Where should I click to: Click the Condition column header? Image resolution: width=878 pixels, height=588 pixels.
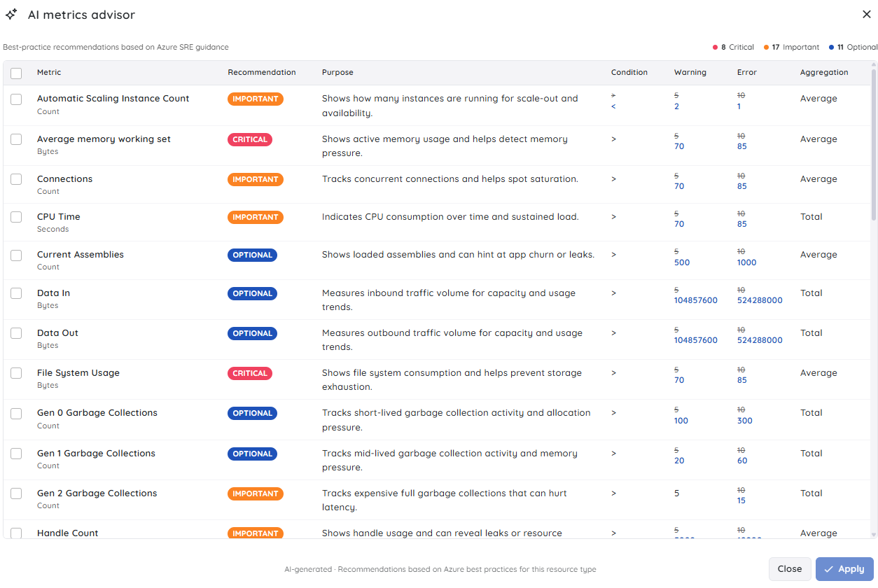(629, 72)
